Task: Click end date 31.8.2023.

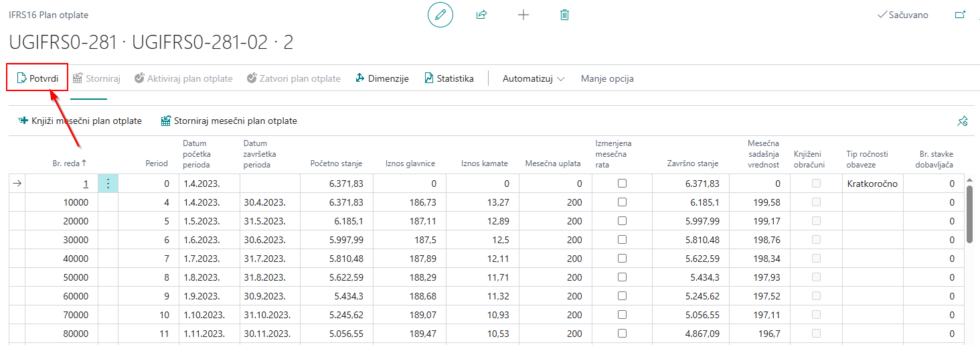Action: coord(264,277)
